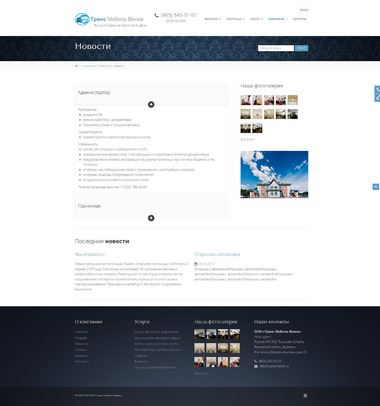Click the blue floating widget at right edge
The height and width of the screenshot is (406, 380).
point(377,94)
